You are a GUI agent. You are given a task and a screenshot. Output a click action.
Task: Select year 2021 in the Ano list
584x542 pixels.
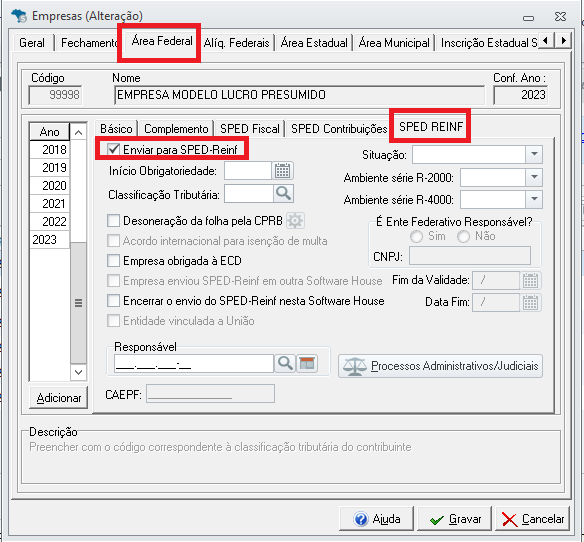(50, 203)
